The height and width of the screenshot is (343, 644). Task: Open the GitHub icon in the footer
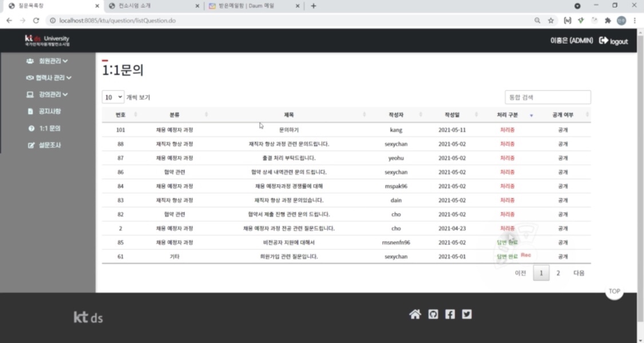(433, 314)
